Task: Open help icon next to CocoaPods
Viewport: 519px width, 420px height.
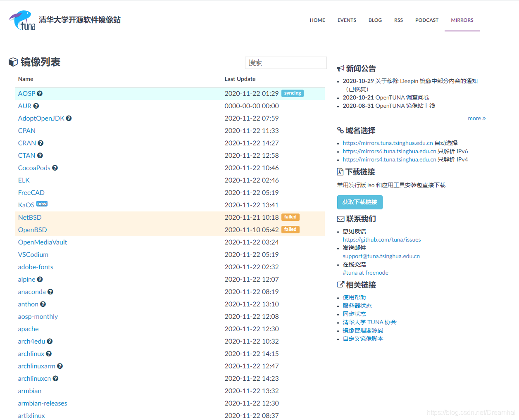Action: (x=55, y=168)
